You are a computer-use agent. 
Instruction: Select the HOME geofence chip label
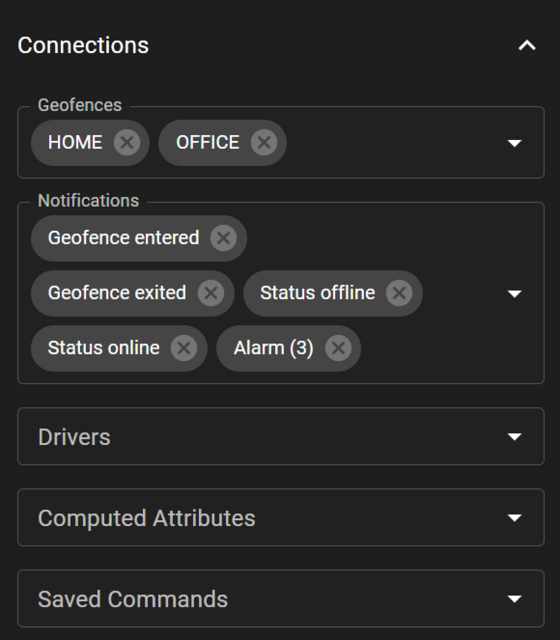[x=75, y=143]
